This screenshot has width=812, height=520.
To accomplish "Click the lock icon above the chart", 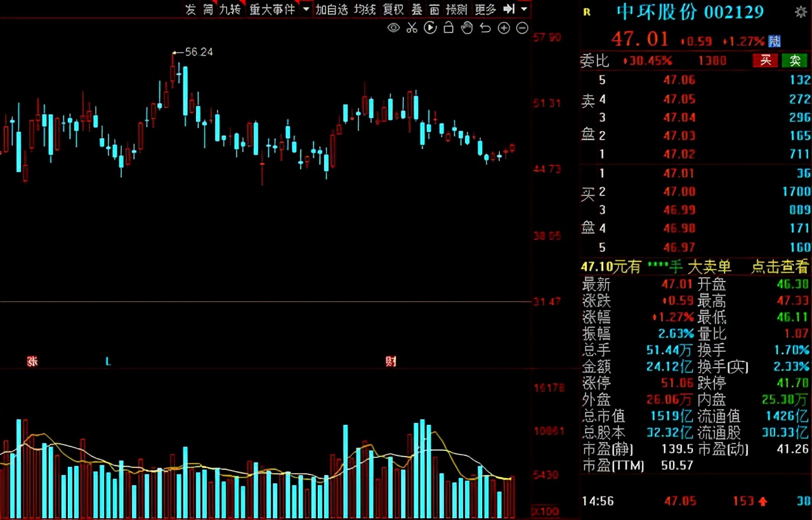I will [x=449, y=28].
